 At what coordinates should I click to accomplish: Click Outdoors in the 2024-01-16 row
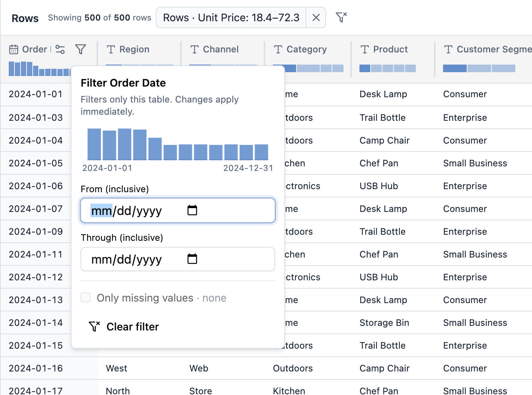pos(293,368)
